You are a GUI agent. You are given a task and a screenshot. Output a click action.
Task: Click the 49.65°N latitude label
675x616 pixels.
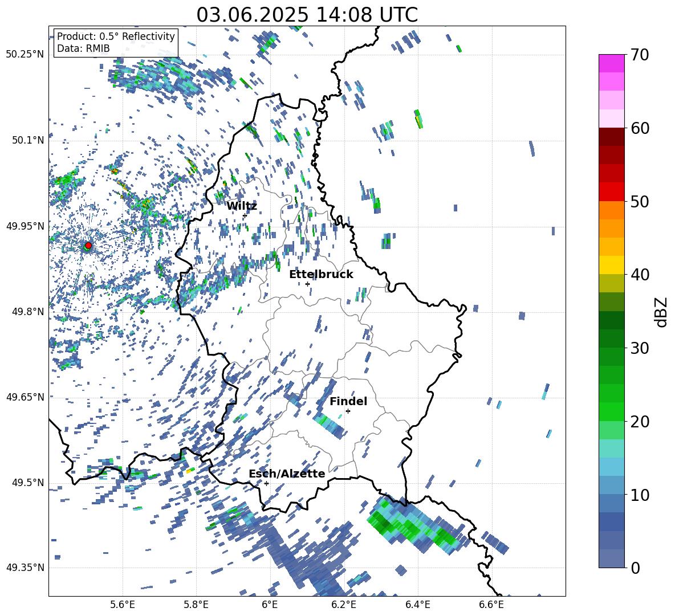tap(25, 397)
